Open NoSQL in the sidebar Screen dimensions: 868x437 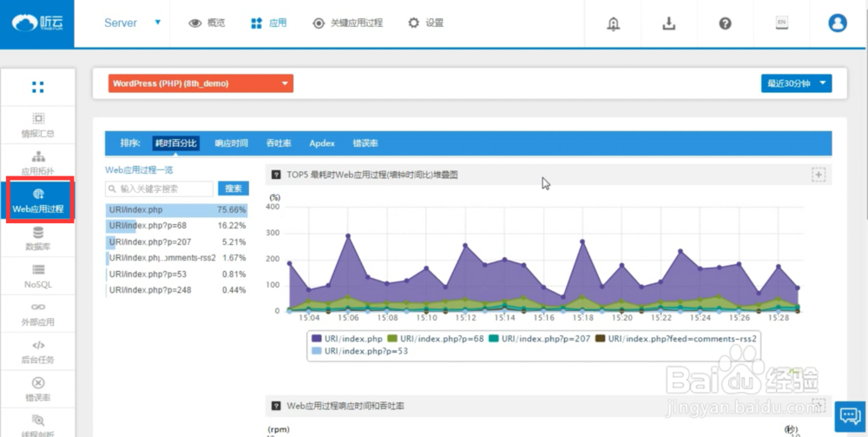tap(37, 275)
